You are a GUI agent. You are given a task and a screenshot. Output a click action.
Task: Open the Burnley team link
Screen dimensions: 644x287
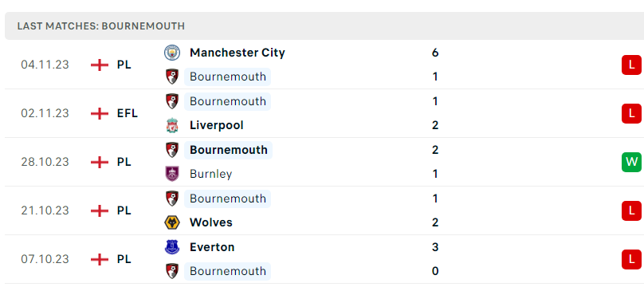[210, 174]
